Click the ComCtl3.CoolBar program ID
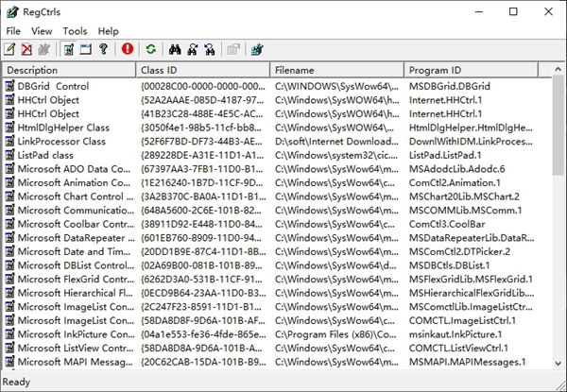This screenshot has height=392, width=567. pos(447,224)
